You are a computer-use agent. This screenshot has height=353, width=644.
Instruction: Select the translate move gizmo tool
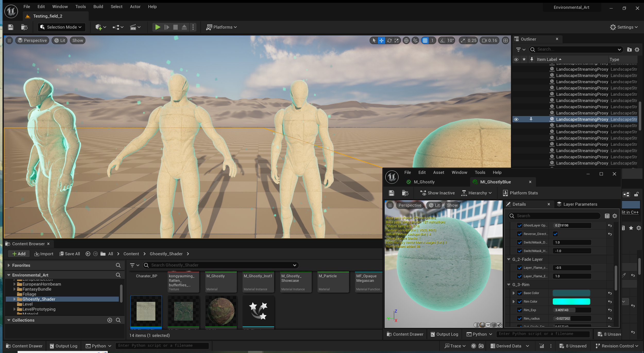pos(381,40)
